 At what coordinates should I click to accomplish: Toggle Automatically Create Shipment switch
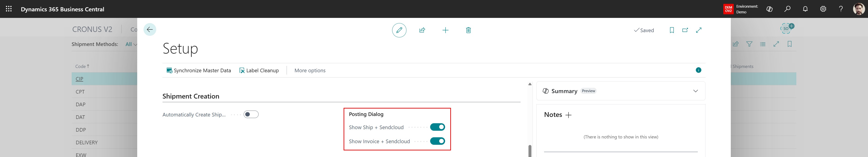pos(251,114)
